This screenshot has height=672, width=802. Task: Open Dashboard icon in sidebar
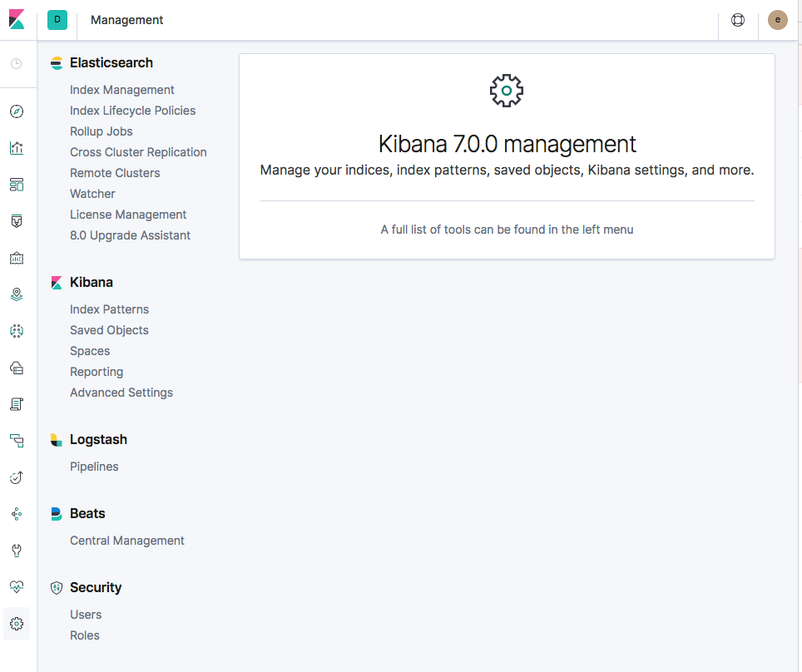17,185
